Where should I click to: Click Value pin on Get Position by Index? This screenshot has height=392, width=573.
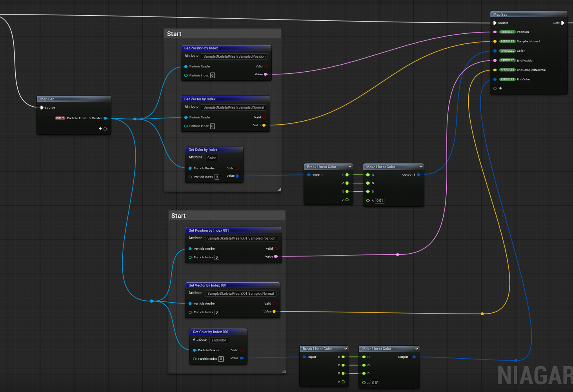click(266, 74)
